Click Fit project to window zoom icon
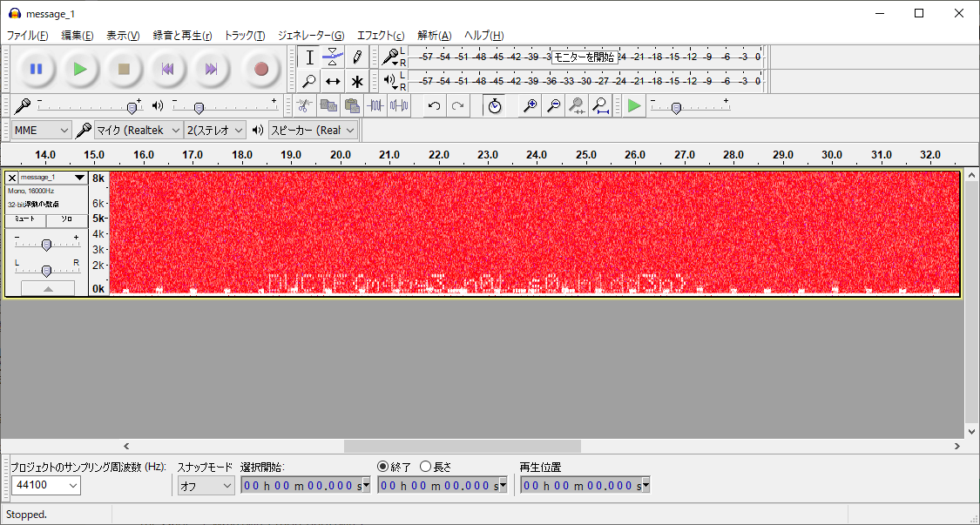This screenshot has width=980, height=525. [x=600, y=105]
